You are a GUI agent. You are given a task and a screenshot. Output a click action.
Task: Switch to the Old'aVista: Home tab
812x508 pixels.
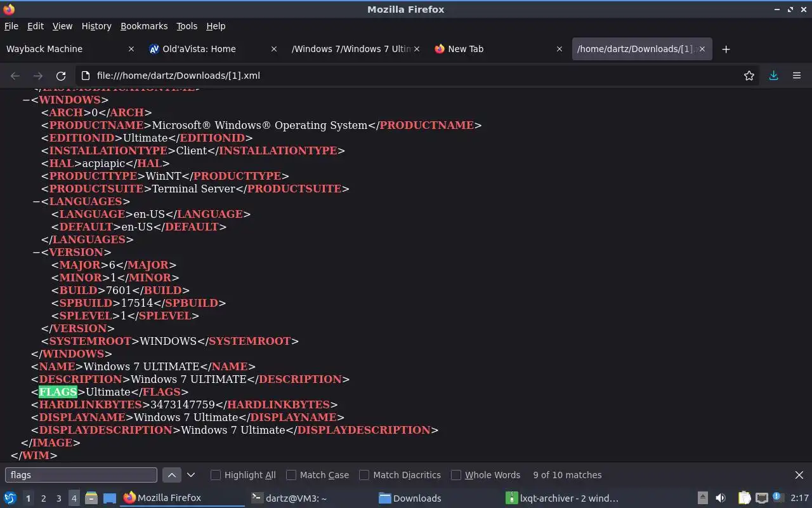tap(213, 49)
